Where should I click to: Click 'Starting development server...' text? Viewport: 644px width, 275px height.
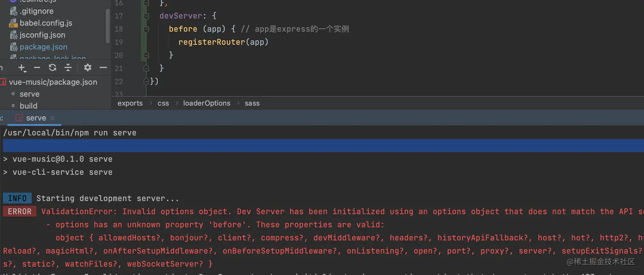108,198
